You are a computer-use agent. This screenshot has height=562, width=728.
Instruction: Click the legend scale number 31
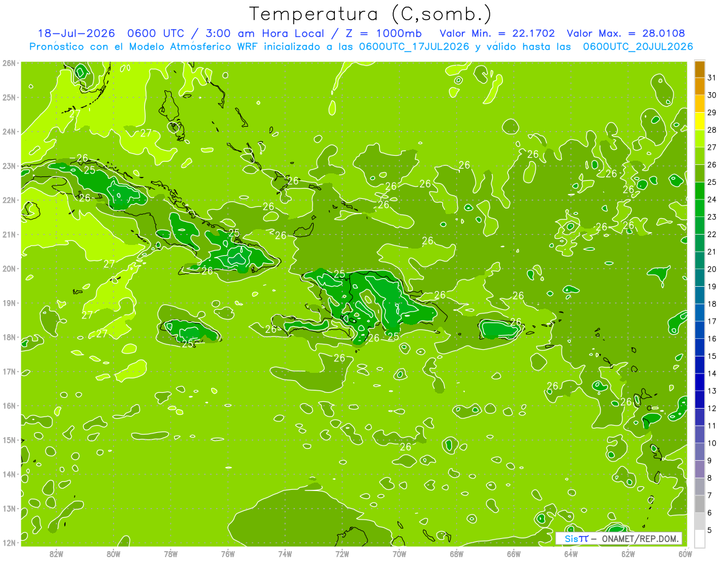[x=712, y=78]
